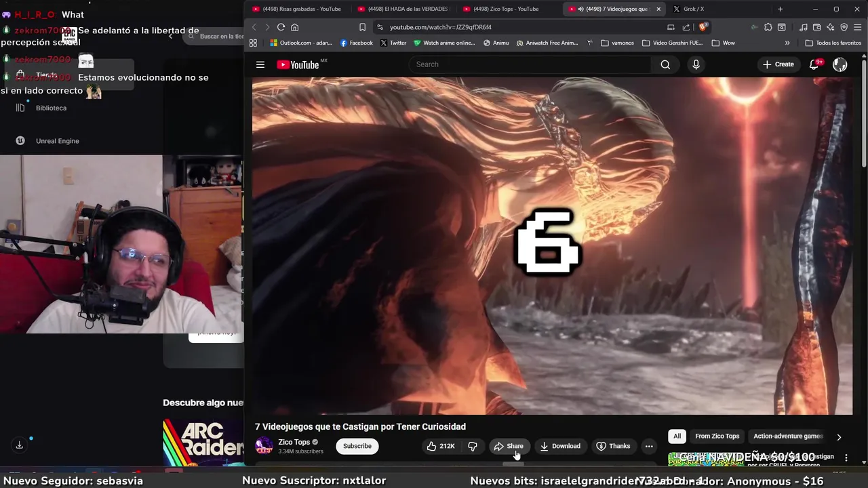
Task: Open the Leo AI sparkle icon
Action: 830,27
